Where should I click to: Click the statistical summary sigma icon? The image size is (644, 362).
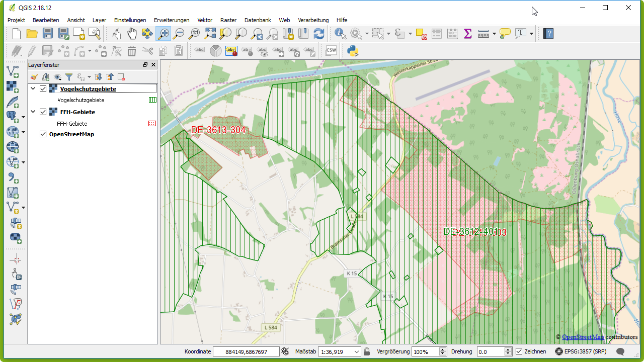[x=467, y=34]
